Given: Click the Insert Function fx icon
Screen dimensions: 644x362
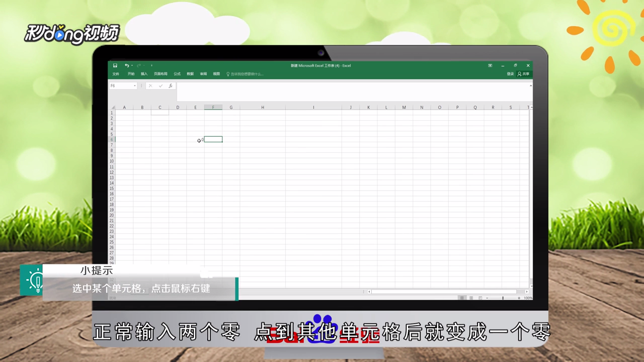Looking at the screenshot, I should 171,86.
